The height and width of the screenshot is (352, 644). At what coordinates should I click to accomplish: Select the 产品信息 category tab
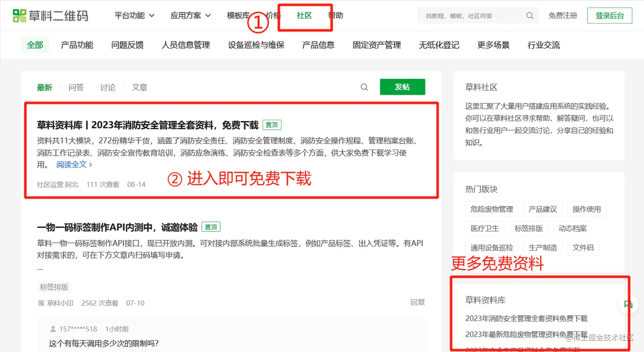[x=318, y=45]
